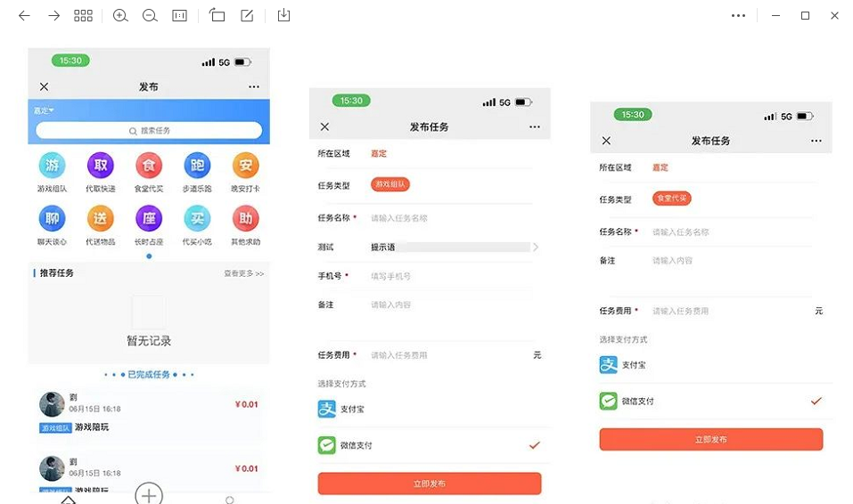Click the zoom in magnifier icon

point(120,16)
